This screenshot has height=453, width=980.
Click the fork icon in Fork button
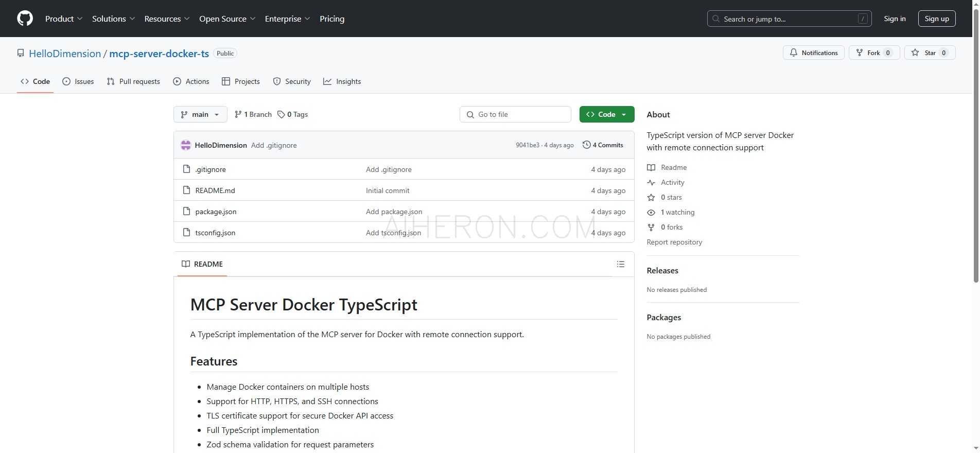(859, 53)
